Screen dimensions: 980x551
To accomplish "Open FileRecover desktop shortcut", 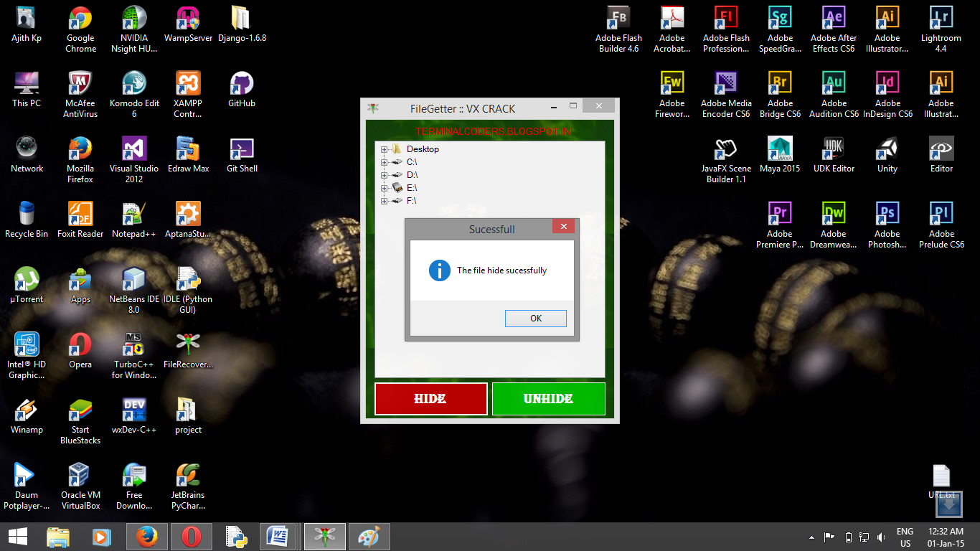I will click(x=188, y=351).
